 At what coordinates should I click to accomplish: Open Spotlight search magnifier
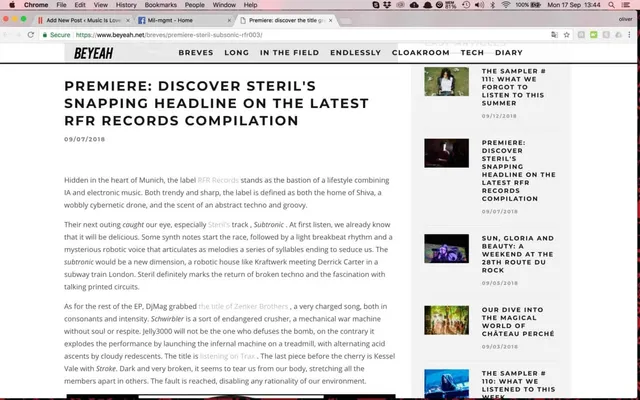click(611, 5)
